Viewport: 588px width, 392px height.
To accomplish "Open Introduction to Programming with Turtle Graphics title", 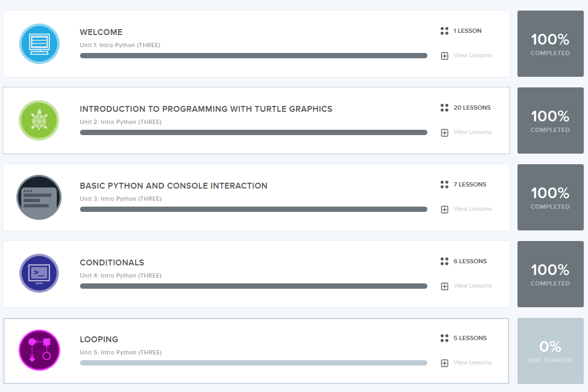I will 206,109.
